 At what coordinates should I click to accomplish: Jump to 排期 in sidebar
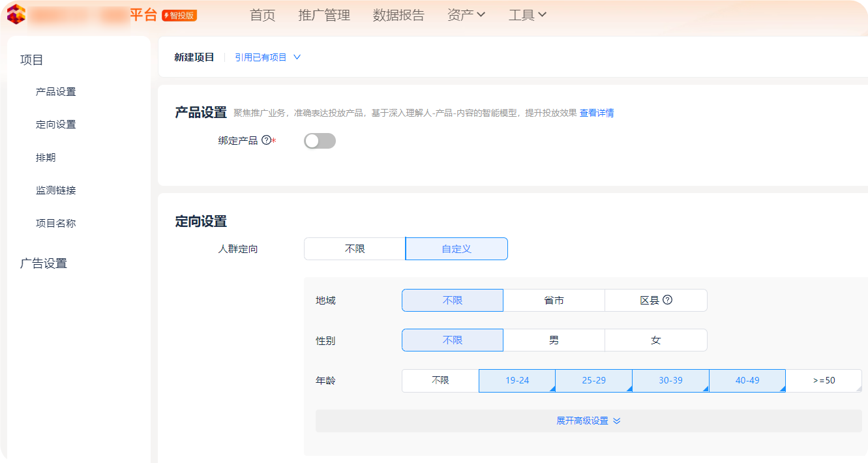[46, 158]
